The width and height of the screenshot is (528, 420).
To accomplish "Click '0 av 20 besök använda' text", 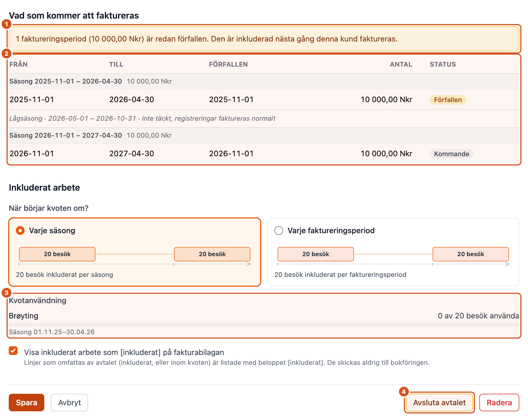I will click(x=478, y=316).
